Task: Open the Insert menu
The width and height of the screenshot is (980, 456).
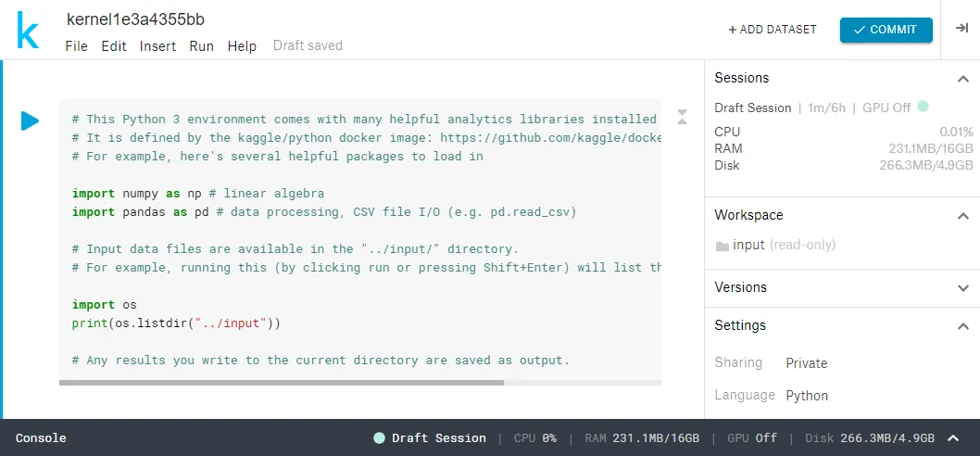Action: click(x=157, y=46)
